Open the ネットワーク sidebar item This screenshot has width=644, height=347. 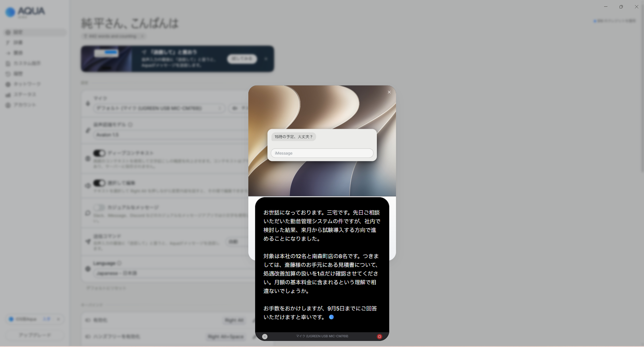tap(35, 84)
